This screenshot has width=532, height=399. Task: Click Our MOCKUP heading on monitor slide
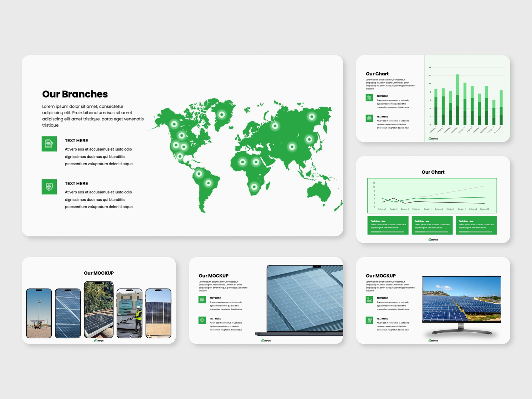coord(381,276)
